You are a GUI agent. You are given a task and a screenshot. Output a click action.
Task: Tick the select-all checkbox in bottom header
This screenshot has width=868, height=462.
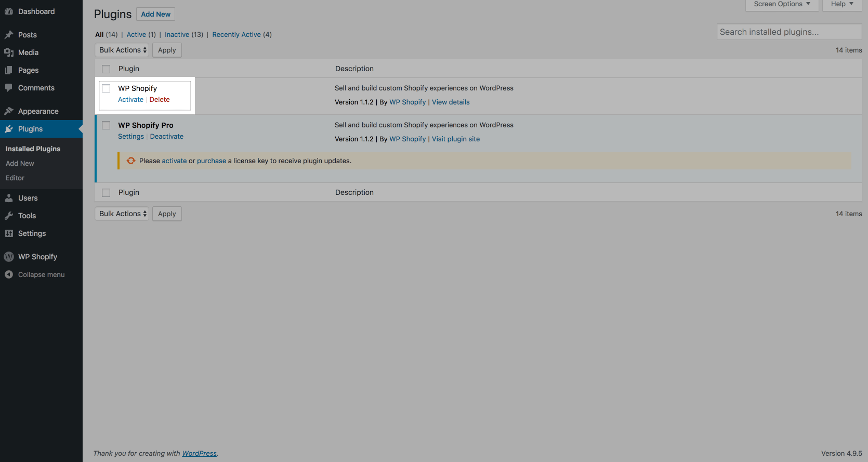(x=106, y=193)
